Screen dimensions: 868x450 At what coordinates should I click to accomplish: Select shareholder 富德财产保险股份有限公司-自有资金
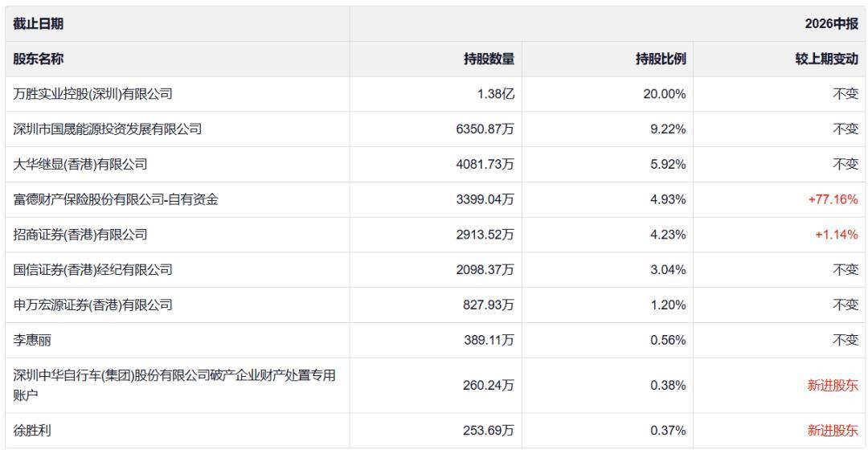click(116, 199)
